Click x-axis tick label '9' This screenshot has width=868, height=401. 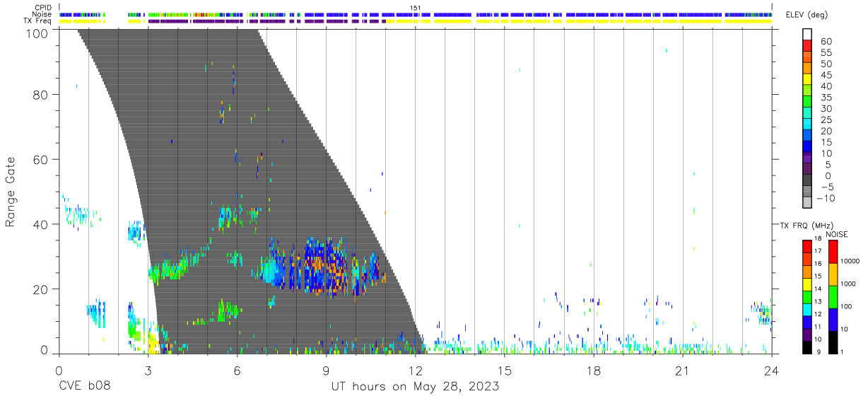[326, 371]
